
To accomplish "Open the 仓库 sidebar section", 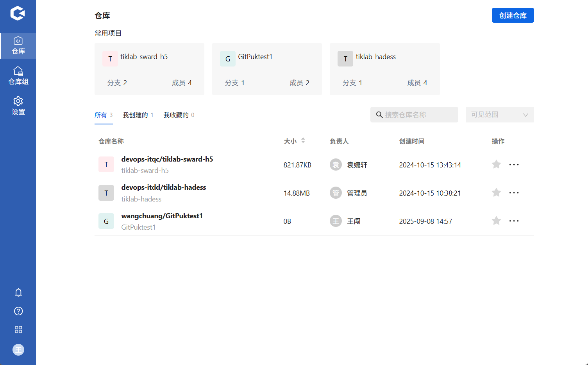I will pos(18,46).
